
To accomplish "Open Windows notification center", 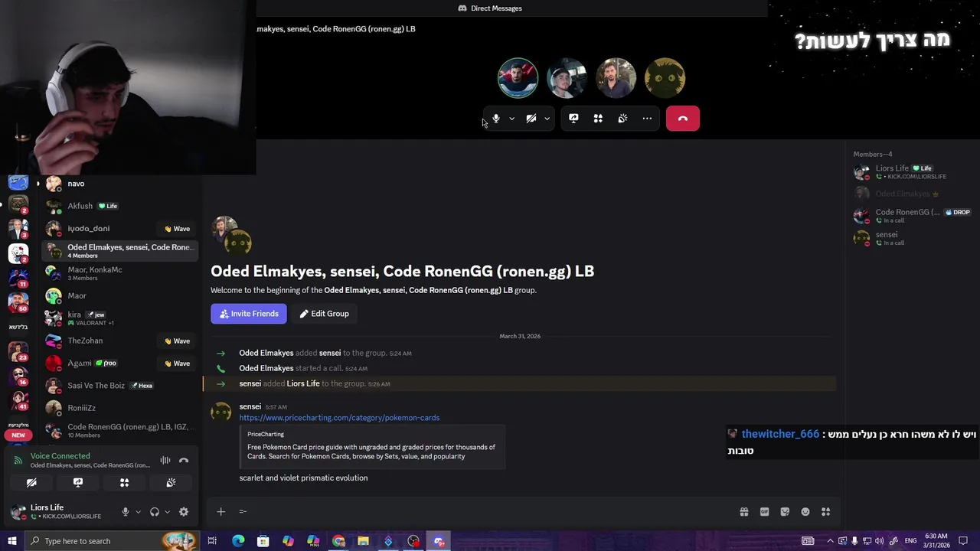I will pyautogui.click(x=963, y=541).
